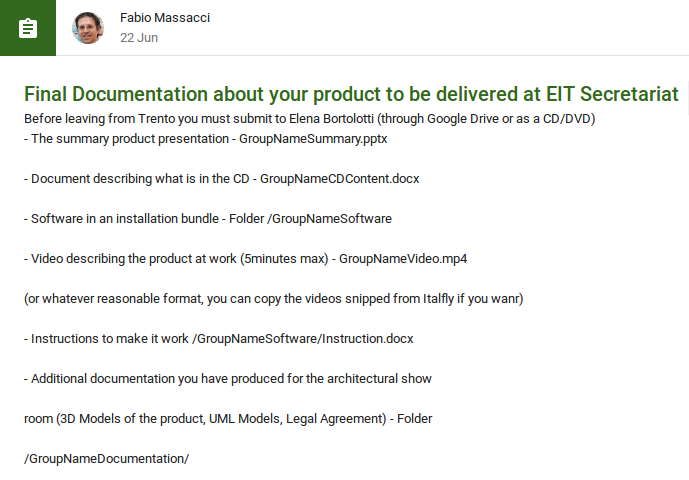Select the /GroupNameDocumentation/ folder path text
Image resolution: width=689 pixels, height=480 pixels.
[106, 459]
